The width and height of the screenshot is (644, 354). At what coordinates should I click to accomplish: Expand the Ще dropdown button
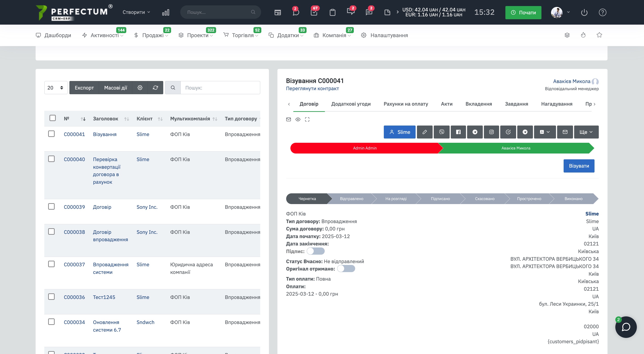(x=586, y=132)
